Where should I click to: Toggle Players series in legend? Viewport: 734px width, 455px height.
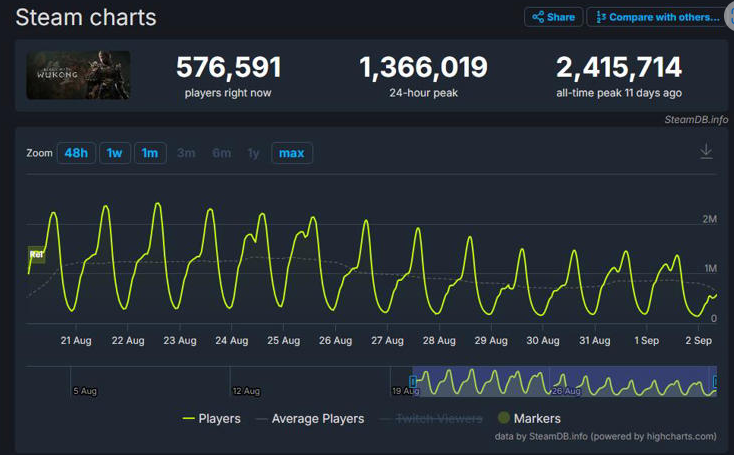tap(211, 419)
